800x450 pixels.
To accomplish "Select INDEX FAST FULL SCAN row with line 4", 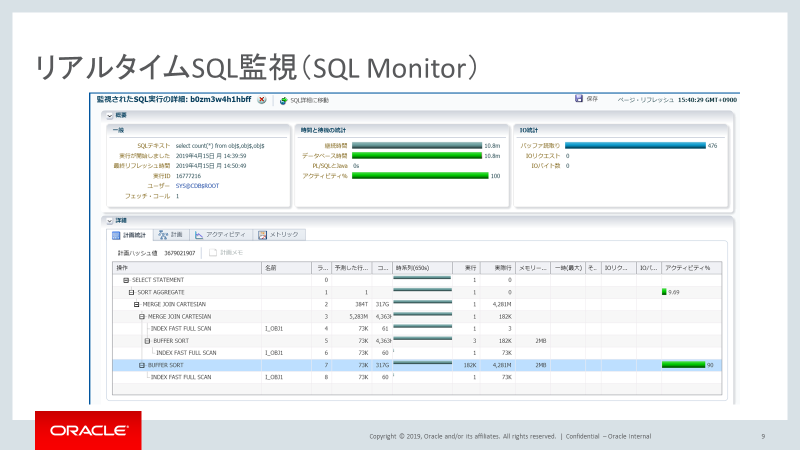I will tap(417, 329).
